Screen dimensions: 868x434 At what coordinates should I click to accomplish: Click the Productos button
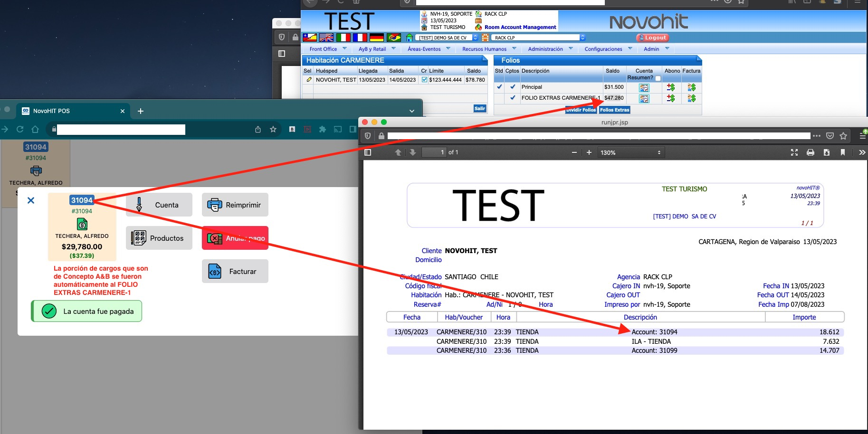click(x=159, y=238)
